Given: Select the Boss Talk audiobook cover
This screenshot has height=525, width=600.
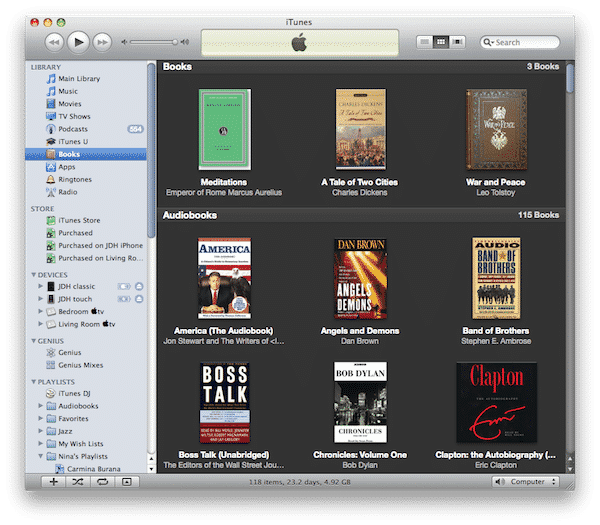Looking at the screenshot, I should pyautogui.click(x=225, y=403).
